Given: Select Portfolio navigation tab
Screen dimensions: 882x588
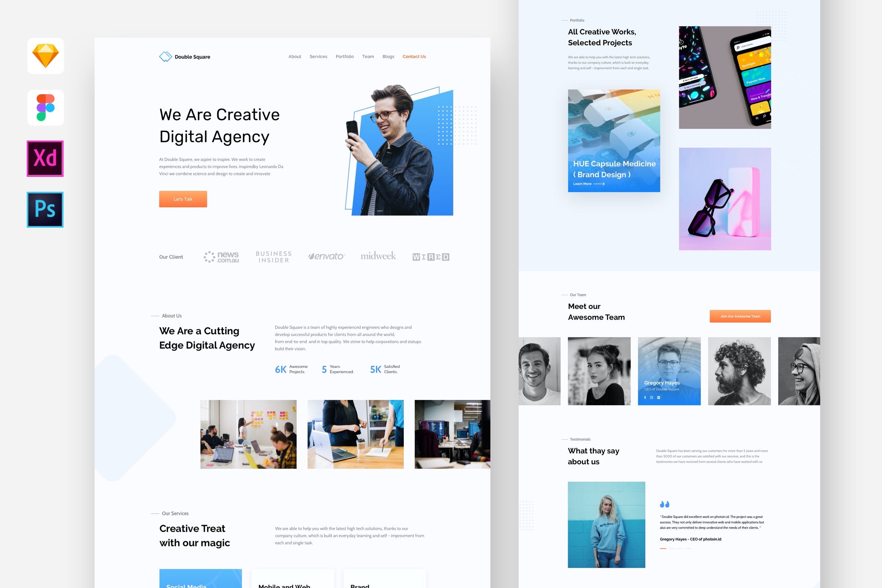Looking at the screenshot, I should 345,57.
